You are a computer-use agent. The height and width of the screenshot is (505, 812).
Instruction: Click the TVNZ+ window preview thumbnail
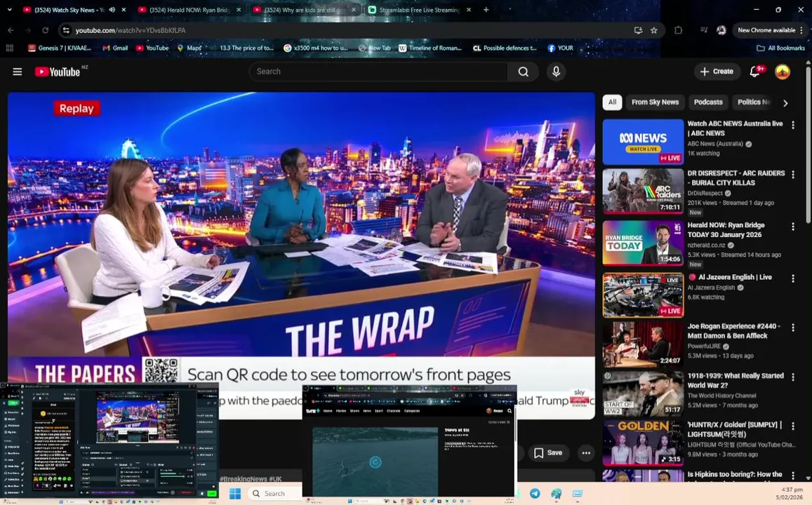(x=410, y=441)
